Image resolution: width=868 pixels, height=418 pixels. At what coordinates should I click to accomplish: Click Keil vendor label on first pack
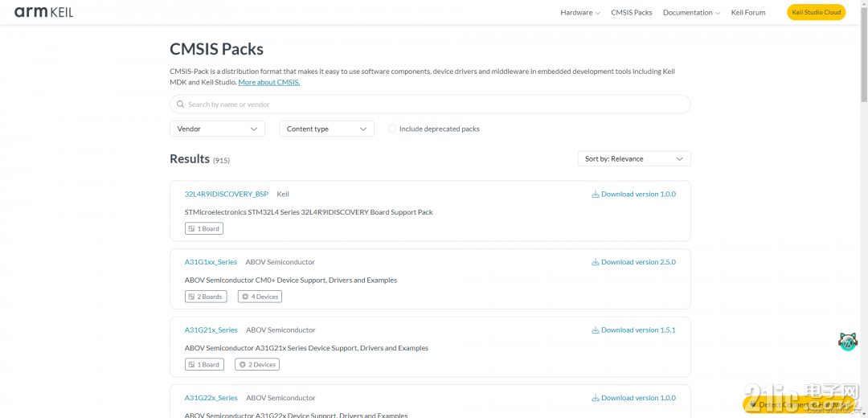(x=283, y=195)
